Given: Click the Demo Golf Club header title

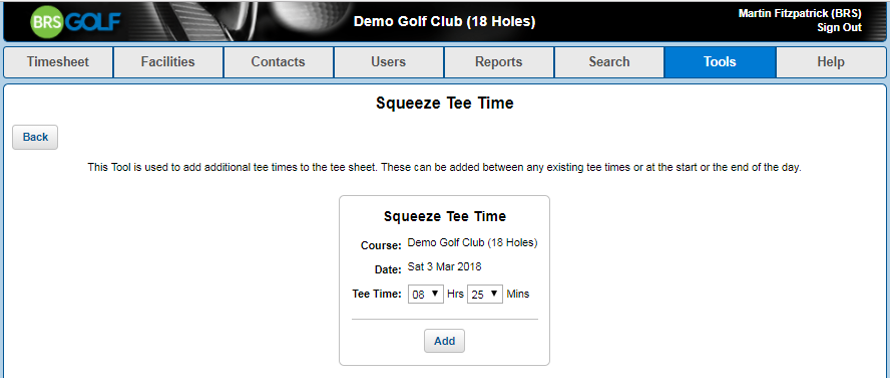Looking at the screenshot, I should tap(444, 22).
